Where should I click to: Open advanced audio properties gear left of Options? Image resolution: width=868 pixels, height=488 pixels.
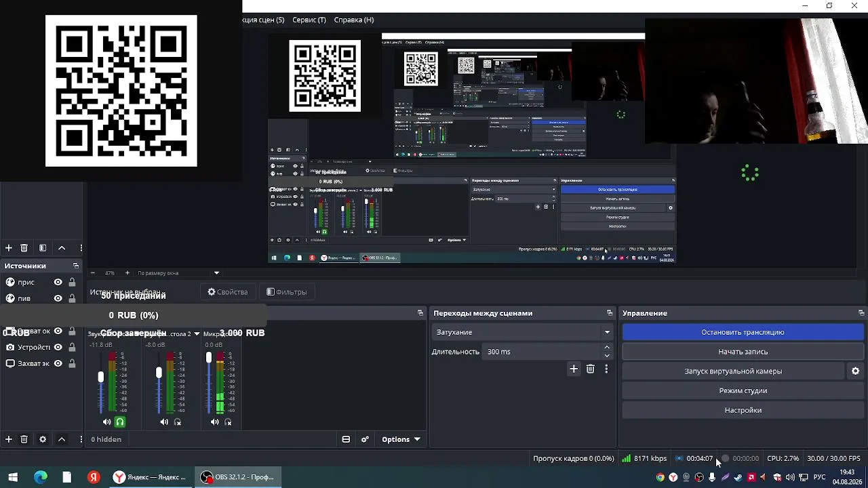pos(365,439)
